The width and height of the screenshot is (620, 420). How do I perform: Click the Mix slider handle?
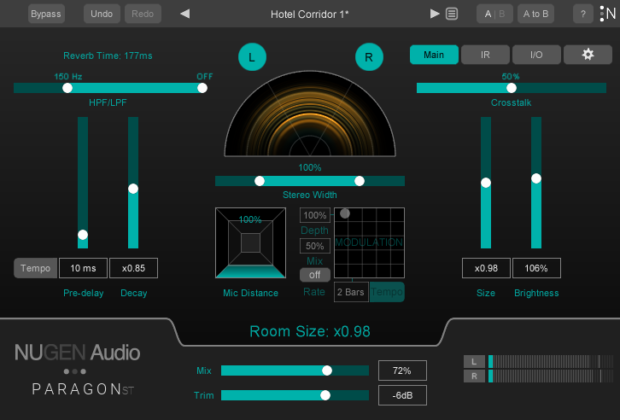[327, 371]
